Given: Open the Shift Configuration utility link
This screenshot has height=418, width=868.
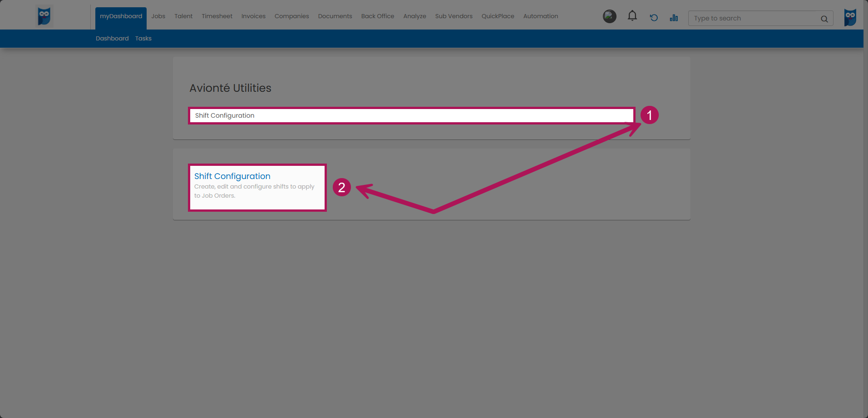Looking at the screenshot, I should [x=232, y=176].
